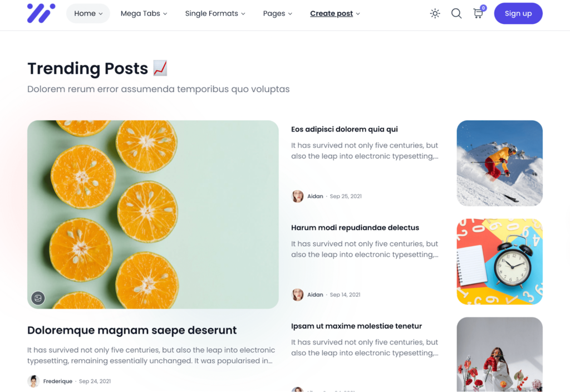Click the purple site logo
570x392 pixels.
pyautogui.click(x=41, y=13)
